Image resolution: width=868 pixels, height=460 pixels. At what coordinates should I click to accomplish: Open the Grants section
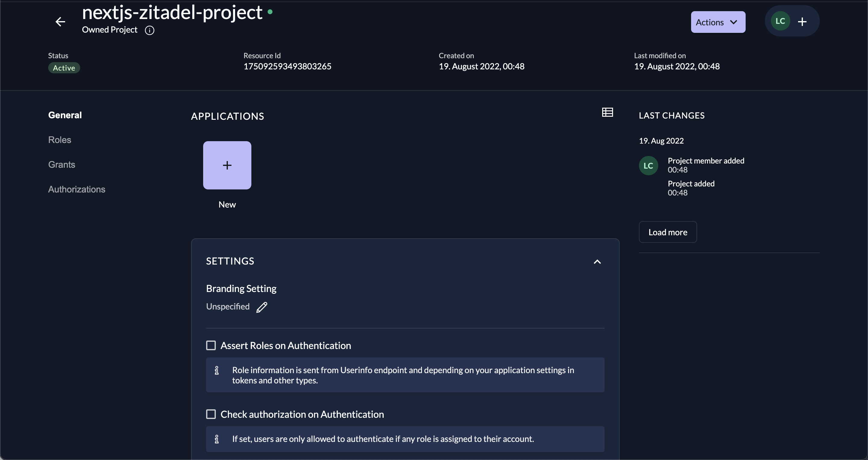coord(62,165)
